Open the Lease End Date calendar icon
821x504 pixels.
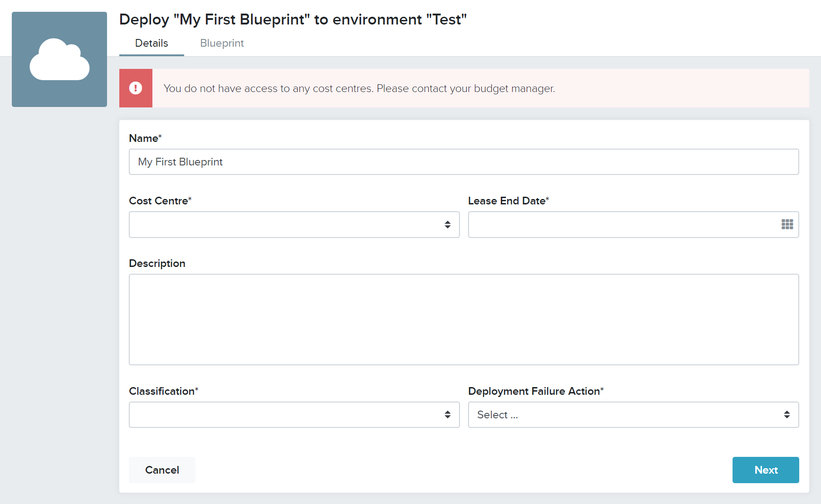click(x=787, y=224)
